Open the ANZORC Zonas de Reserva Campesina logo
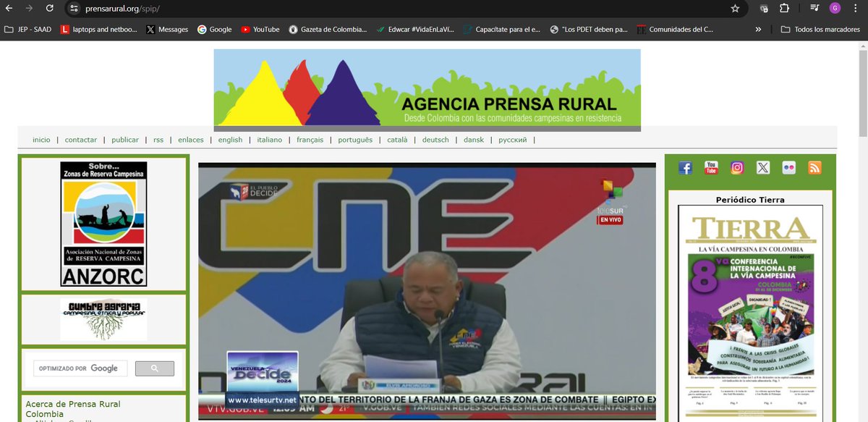The image size is (868, 422). [x=103, y=224]
